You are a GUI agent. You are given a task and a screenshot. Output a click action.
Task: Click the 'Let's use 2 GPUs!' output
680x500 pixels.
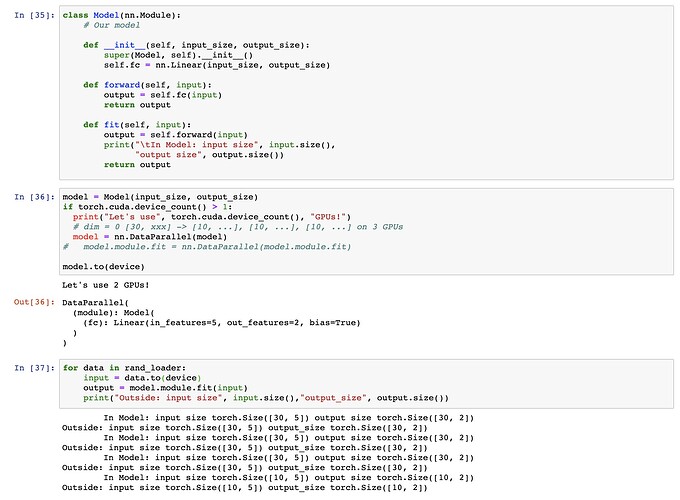pyautogui.click(x=105, y=286)
